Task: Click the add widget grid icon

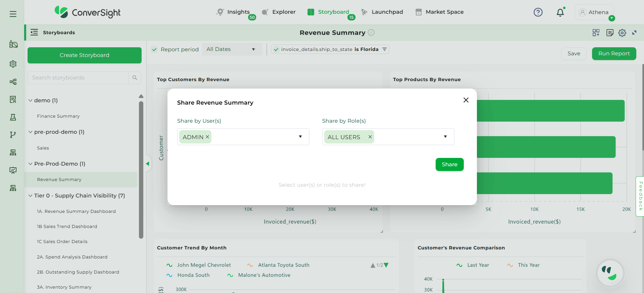Action: 596,33
